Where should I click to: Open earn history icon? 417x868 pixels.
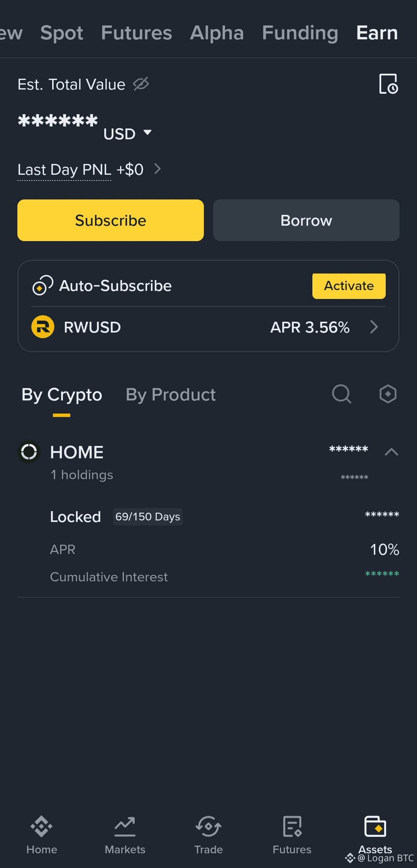click(388, 84)
